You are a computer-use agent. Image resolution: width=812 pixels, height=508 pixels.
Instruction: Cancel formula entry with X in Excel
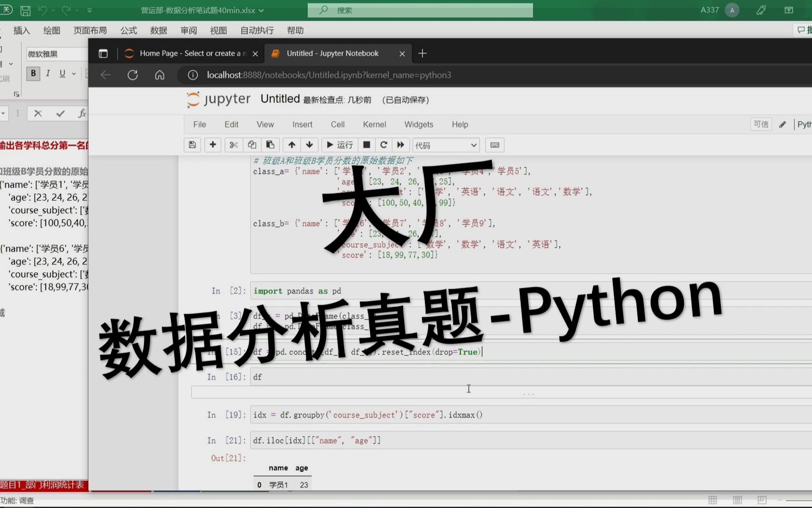coord(38,113)
